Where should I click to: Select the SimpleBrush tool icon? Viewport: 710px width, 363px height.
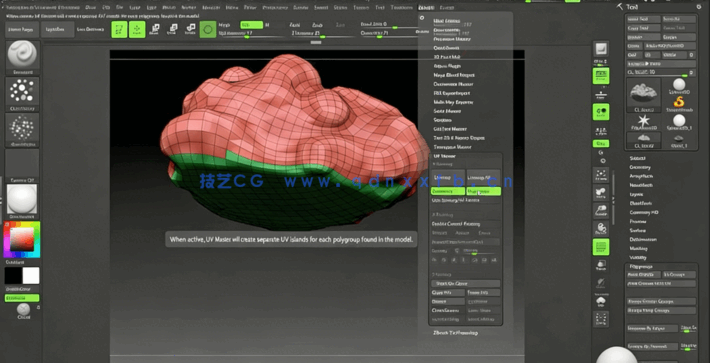coord(678,104)
